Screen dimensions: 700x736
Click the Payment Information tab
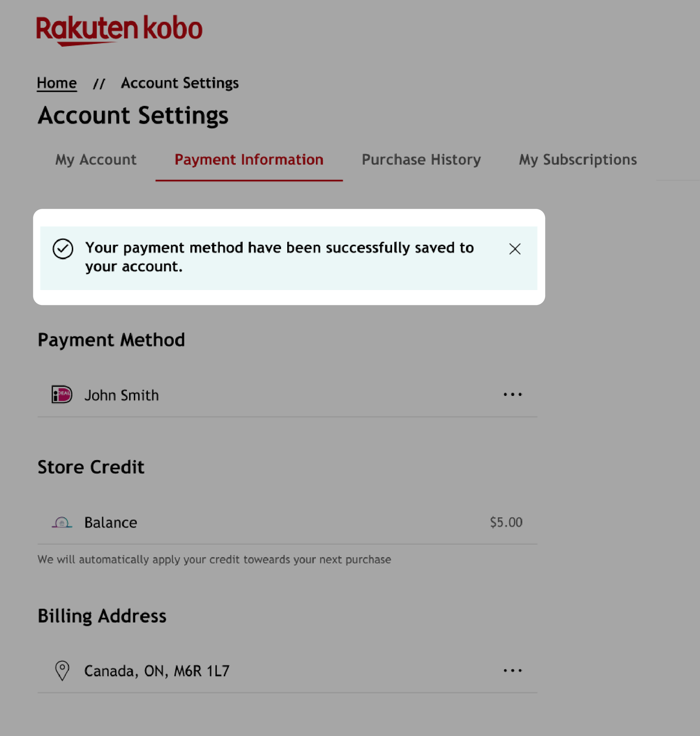(248, 160)
